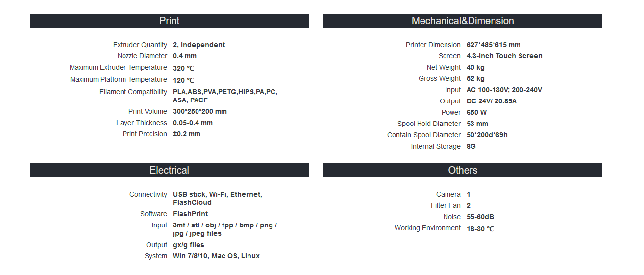Select the Connectivity USB stick, Wi-Fi text
This screenshot has width=644, height=275.
coord(218,198)
